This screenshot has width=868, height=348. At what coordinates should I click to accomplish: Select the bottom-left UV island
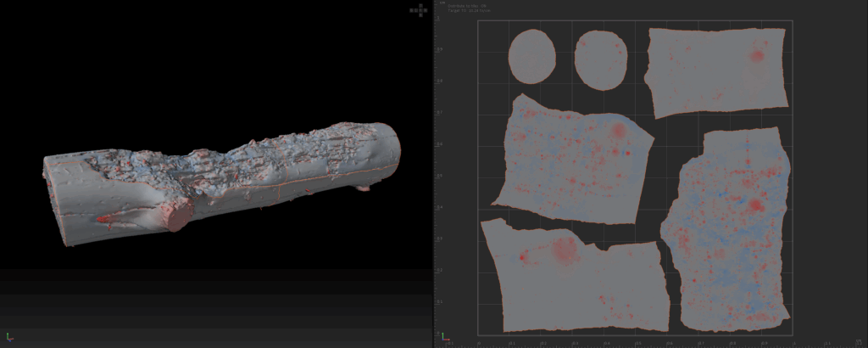[576, 280]
